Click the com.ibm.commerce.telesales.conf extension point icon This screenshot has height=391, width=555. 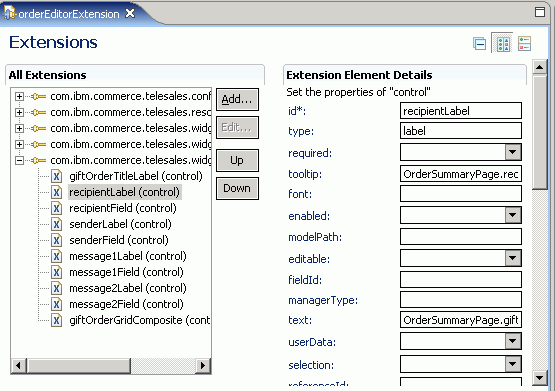click(x=38, y=96)
